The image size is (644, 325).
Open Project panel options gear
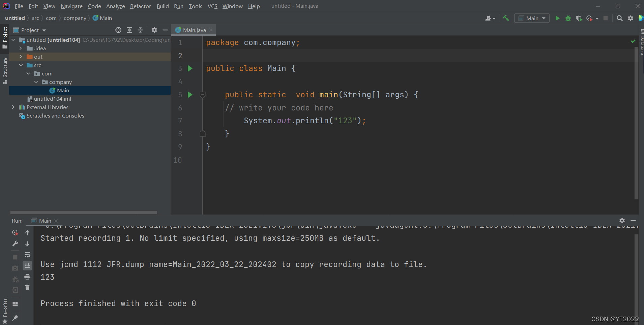(x=154, y=30)
